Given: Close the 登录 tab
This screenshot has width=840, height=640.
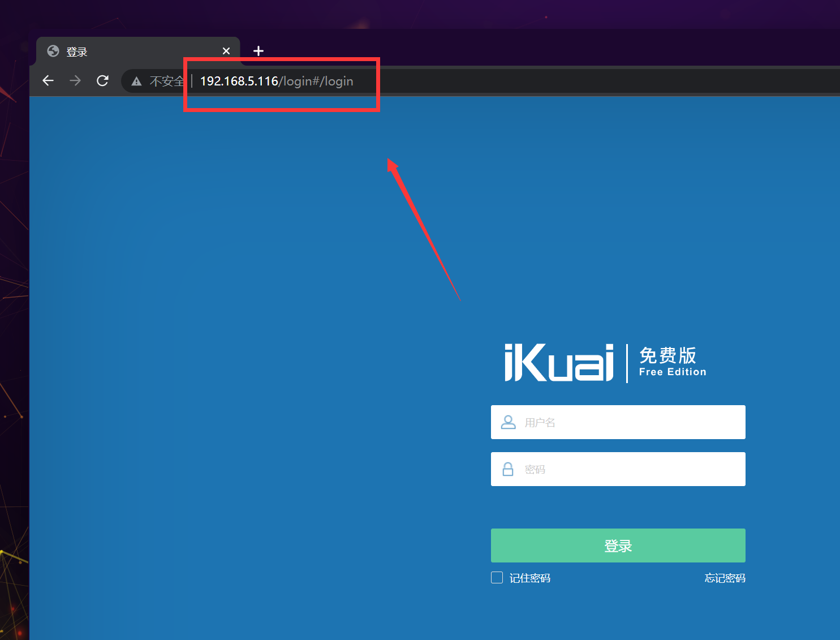Looking at the screenshot, I should [226, 51].
